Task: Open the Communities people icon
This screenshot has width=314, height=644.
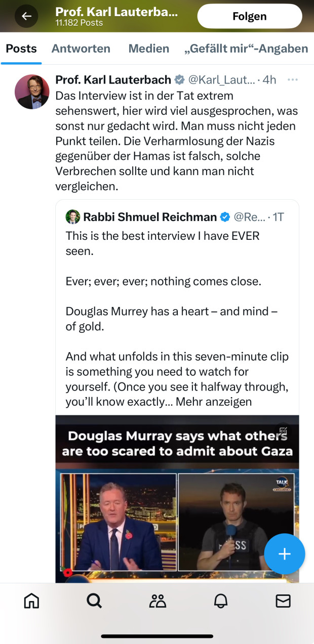Action: (158, 600)
